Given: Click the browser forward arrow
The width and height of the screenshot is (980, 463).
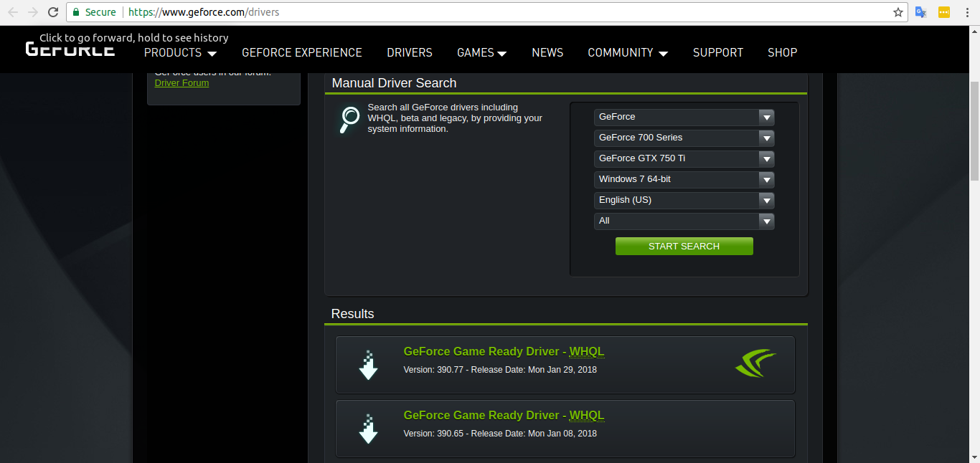Looking at the screenshot, I should pyautogui.click(x=32, y=12).
